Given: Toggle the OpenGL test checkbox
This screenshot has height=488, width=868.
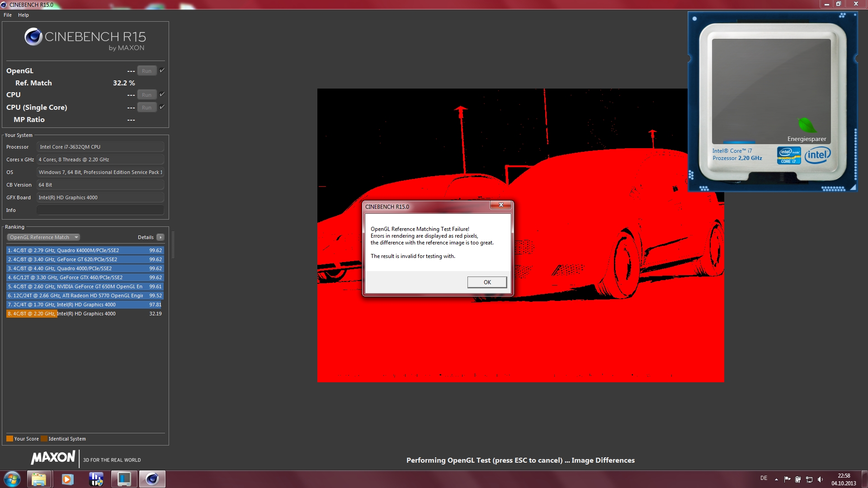Looking at the screenshot, I should point(162,70).
